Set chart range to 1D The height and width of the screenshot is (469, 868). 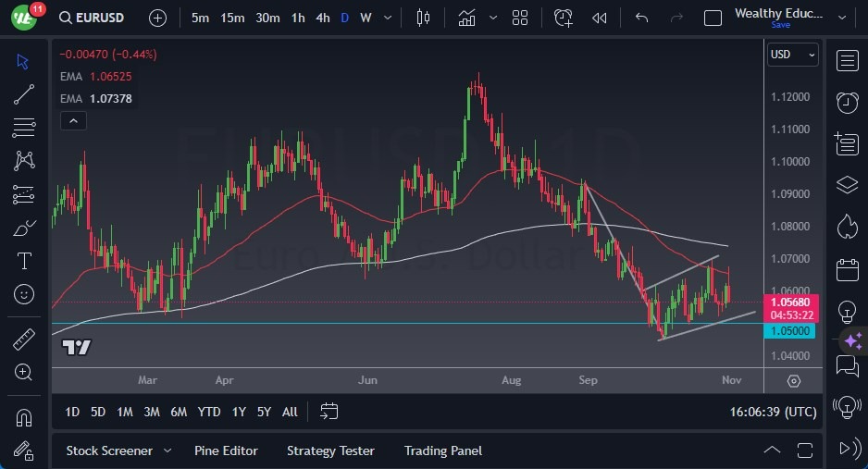(x=72, y=412)
